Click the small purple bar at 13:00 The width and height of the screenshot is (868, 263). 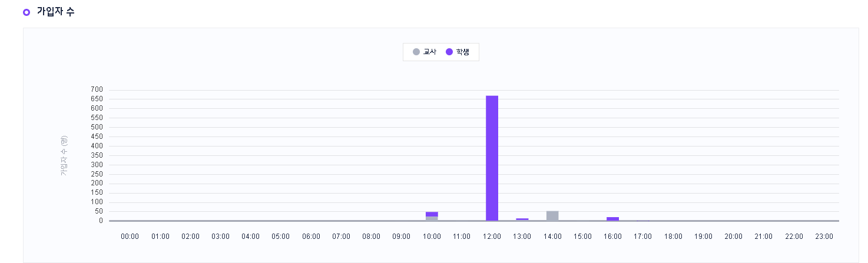[522, 219]
